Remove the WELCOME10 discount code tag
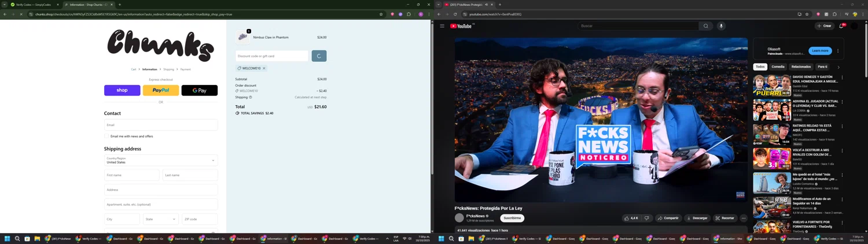868x244 pixels. point(264,68)
